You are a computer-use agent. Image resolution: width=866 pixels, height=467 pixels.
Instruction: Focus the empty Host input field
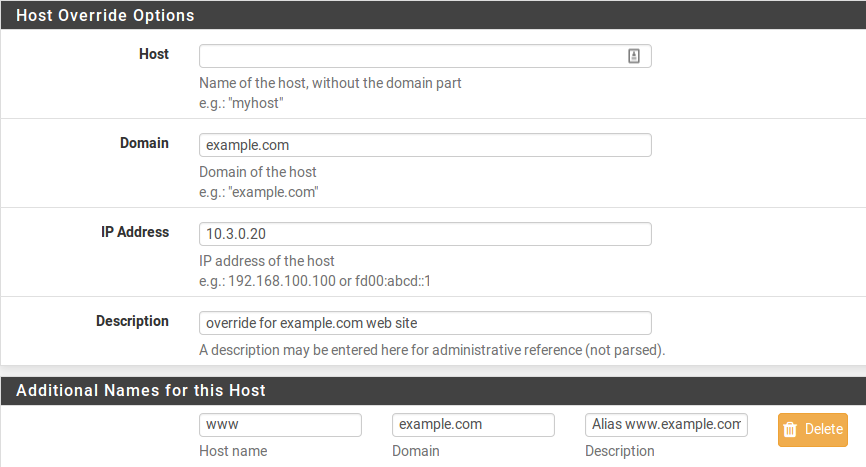tap(410, 56)
